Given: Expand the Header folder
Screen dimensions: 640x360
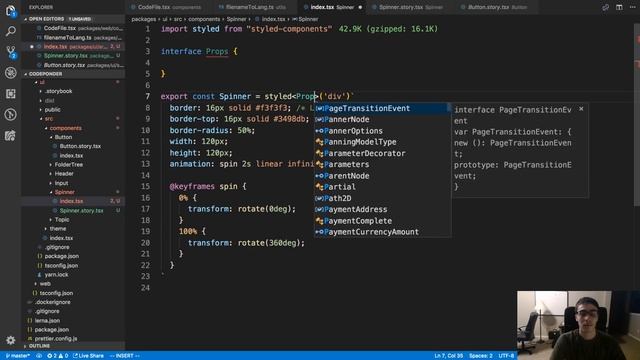Looking at the screenshot, I should [x=73, y=173].
